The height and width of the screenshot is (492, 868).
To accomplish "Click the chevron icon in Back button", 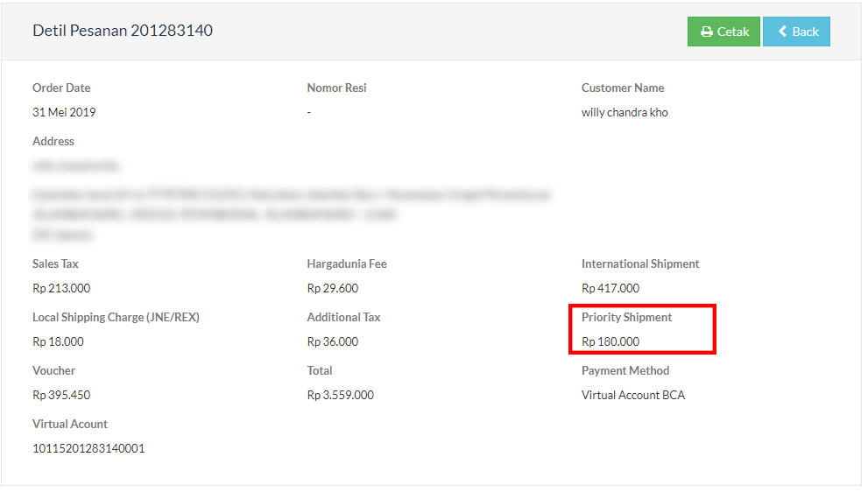I will point(783,32).
